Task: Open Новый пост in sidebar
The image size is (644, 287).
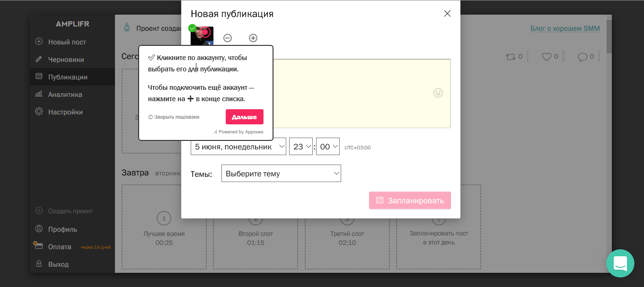Action: pos(67,42)
